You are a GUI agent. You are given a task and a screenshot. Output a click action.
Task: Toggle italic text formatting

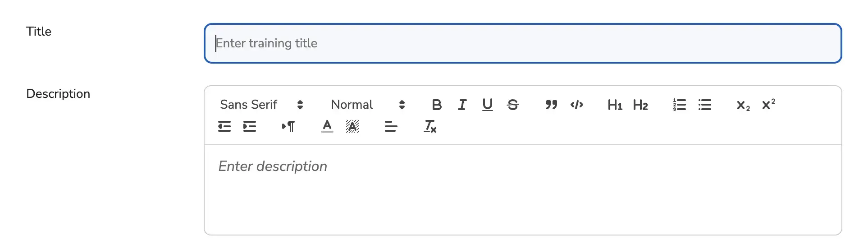(x=462, y=105)
